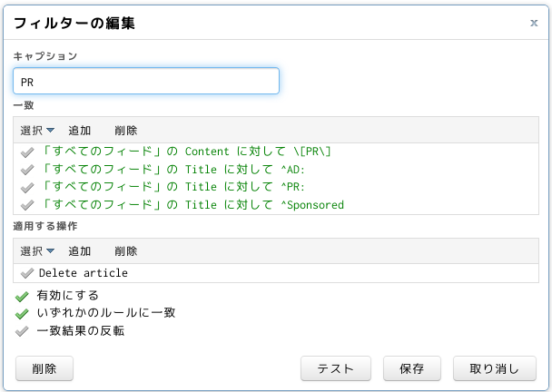Click 削除 in the 一致 rules toolbar
This screenshot has width=552, height=392.
125,131
